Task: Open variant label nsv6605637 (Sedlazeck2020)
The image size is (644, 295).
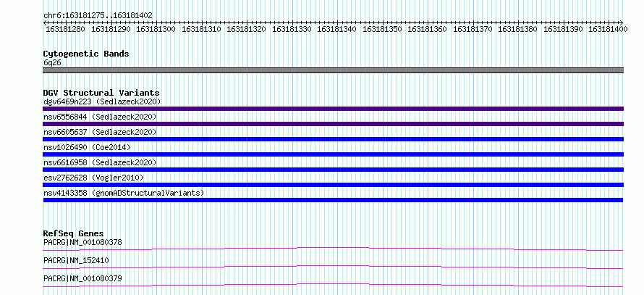Action: (x=100, y=132)
